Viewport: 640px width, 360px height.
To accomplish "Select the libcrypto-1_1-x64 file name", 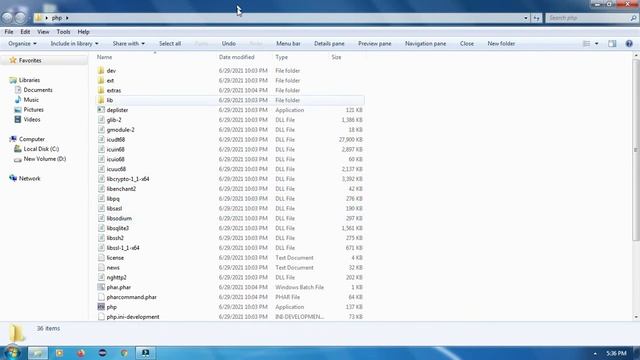I will (128, 179).
